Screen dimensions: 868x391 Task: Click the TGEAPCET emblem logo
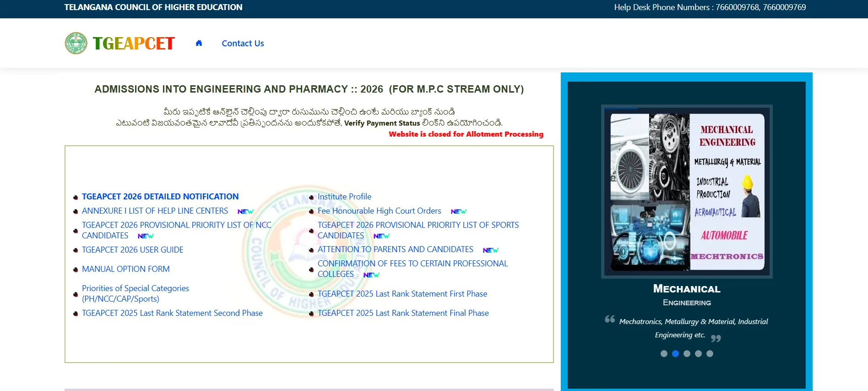[76, 43]
